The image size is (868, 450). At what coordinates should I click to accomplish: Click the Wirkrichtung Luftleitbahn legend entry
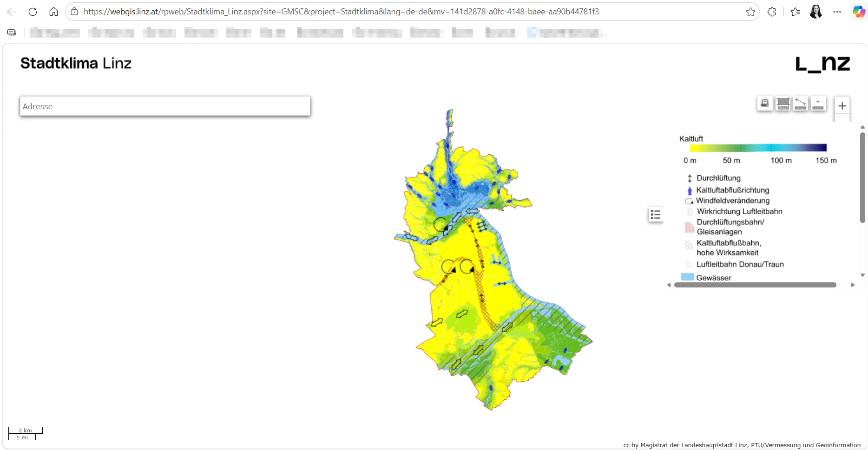point(740,212)
